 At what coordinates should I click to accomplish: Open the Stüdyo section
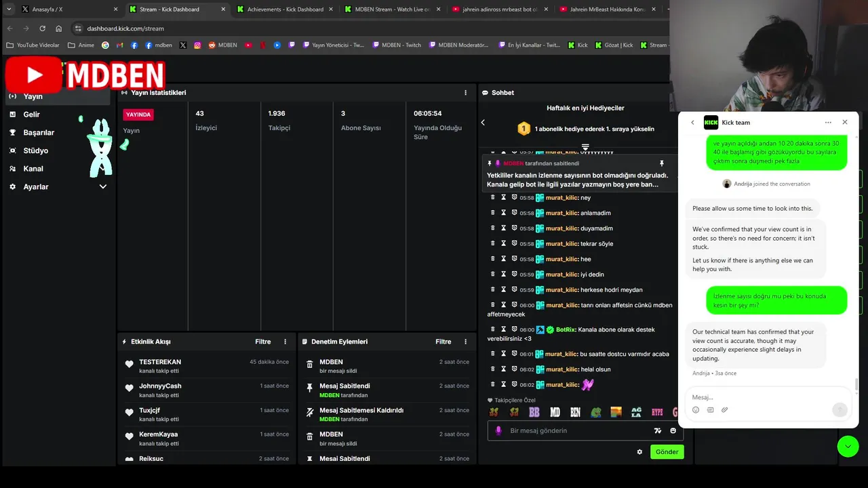(35, 150)
